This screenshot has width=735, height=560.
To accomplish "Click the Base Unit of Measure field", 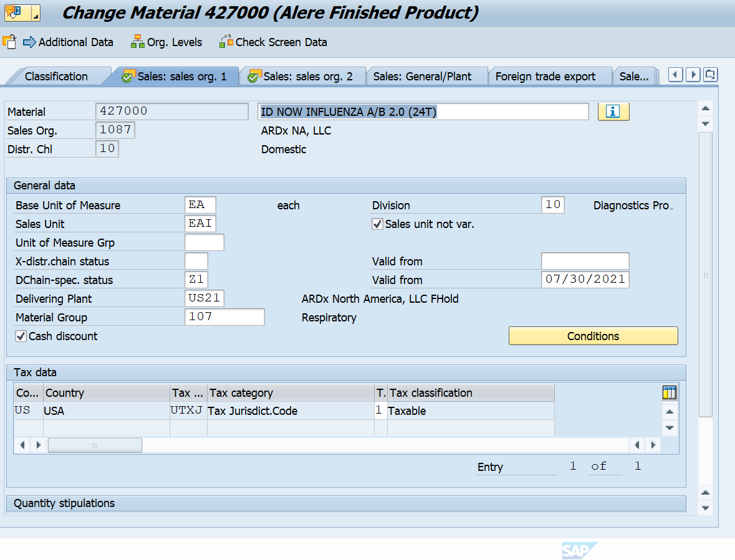I will pyautogui.click(x=200, y=205).
